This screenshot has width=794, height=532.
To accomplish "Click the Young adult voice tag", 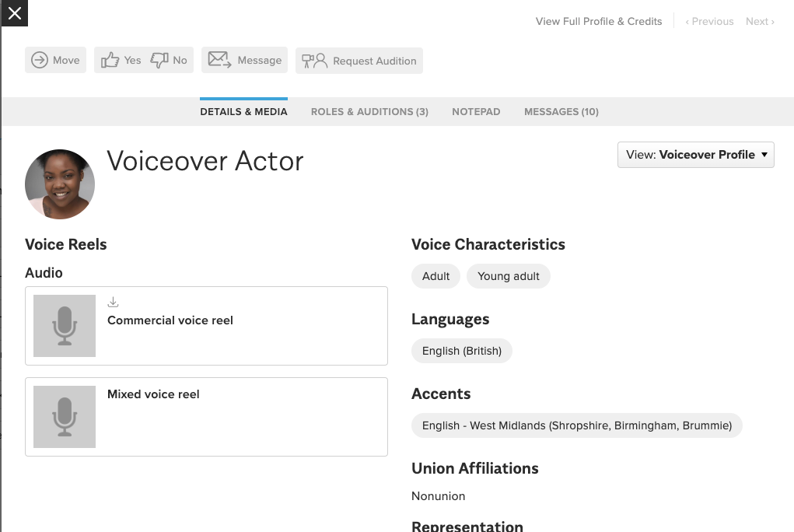I will tap(508, 276).
